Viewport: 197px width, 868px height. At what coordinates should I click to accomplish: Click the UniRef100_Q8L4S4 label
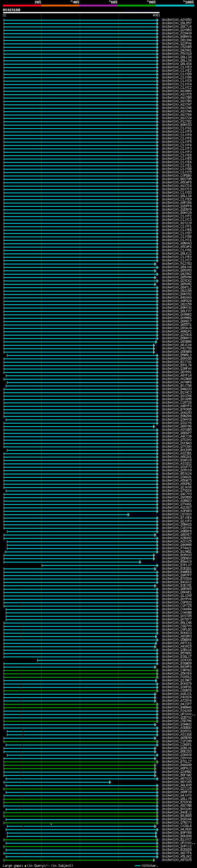coord(177,64)
